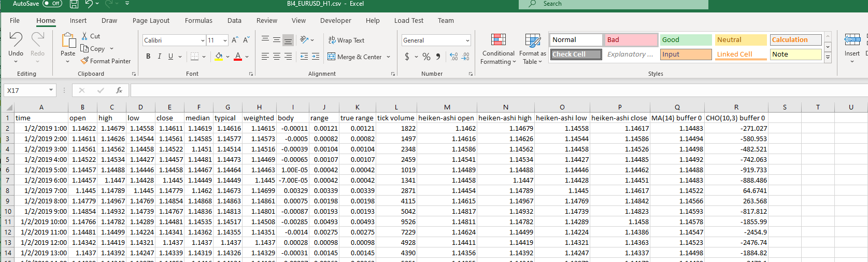
Task: Click the Fill Color bucket icon
Action: tap(219, 56)
